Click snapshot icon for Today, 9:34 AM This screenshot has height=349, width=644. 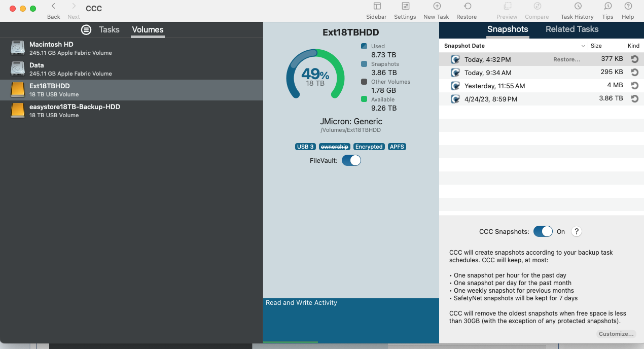(455, 73)
